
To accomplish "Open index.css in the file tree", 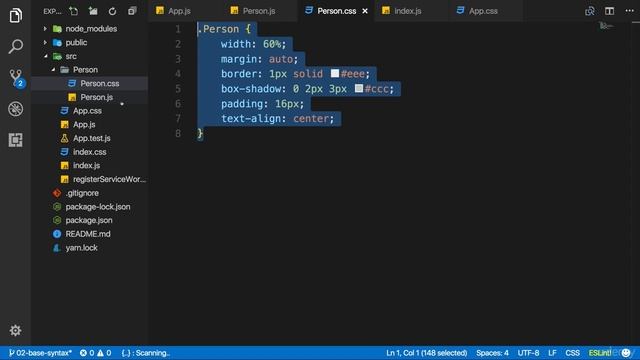I will [90, 152].
